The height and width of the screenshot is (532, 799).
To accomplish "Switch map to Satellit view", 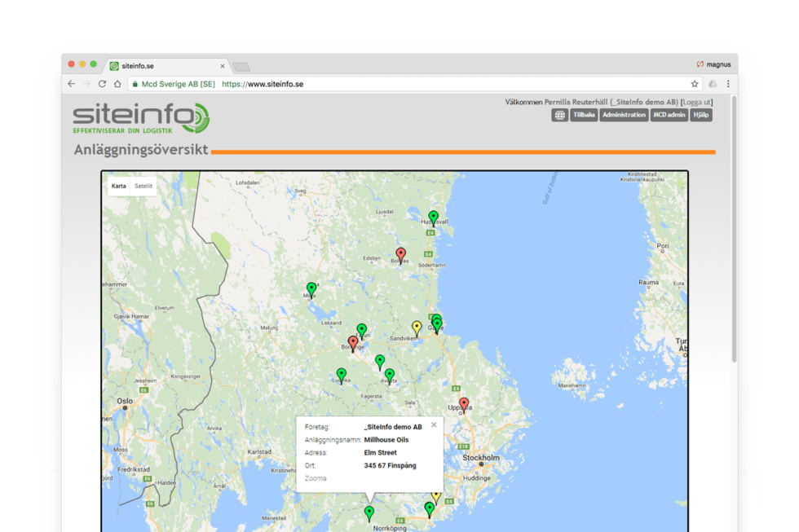I will pos(143,187).
